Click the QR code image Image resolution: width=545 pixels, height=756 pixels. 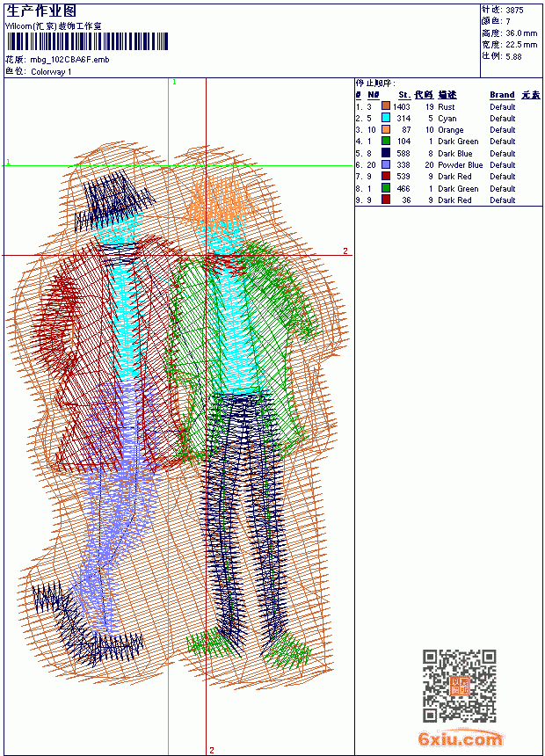pos(460,686)
